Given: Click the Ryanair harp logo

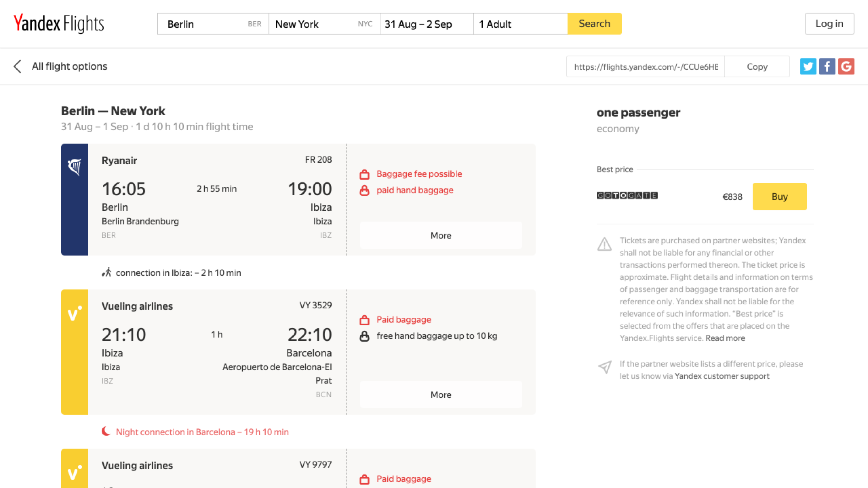Looking at the screenshot, I should coord(75,167).
